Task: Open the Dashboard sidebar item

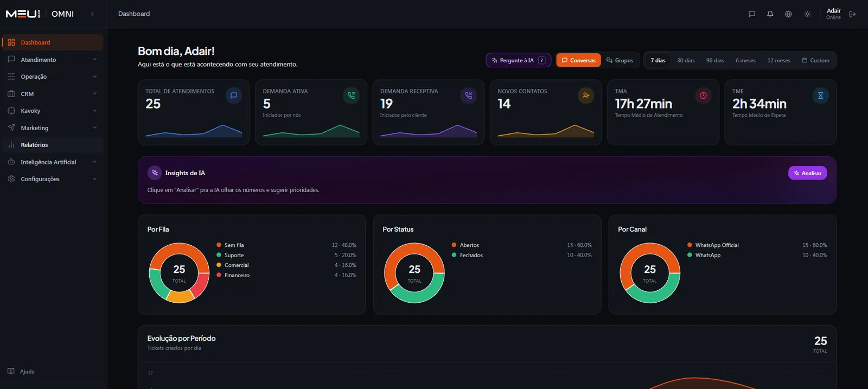Action: pyautogui.click(x=53, y=42)
